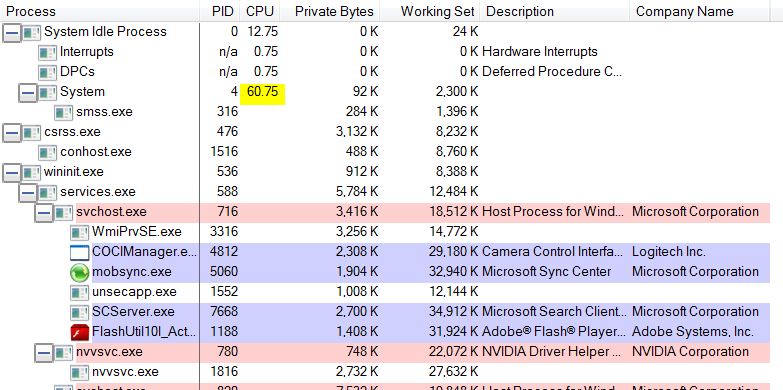Sort by the CPU column header
783x390 pixels.
click(x=260, y=11)
